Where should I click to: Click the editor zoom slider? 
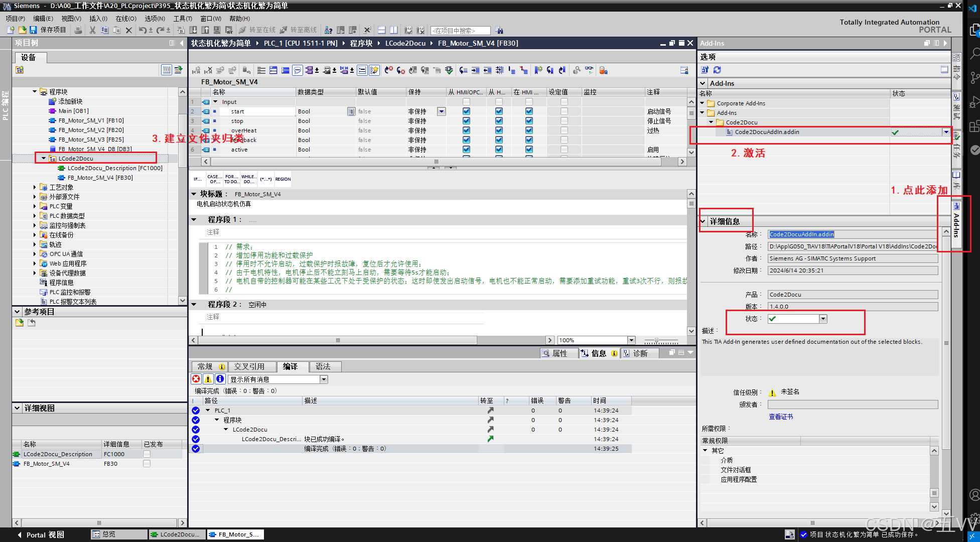point(657,340)
